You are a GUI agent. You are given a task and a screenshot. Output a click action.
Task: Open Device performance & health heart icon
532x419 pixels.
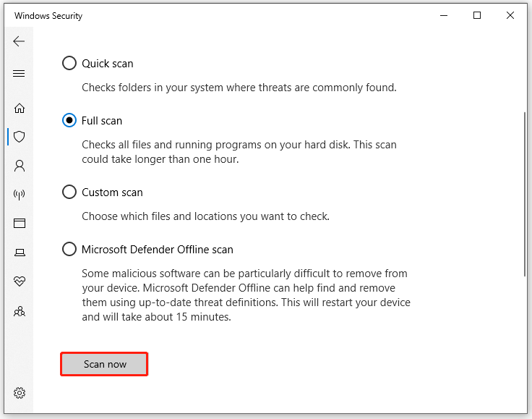pyautogui.click(x=20, y=282)
